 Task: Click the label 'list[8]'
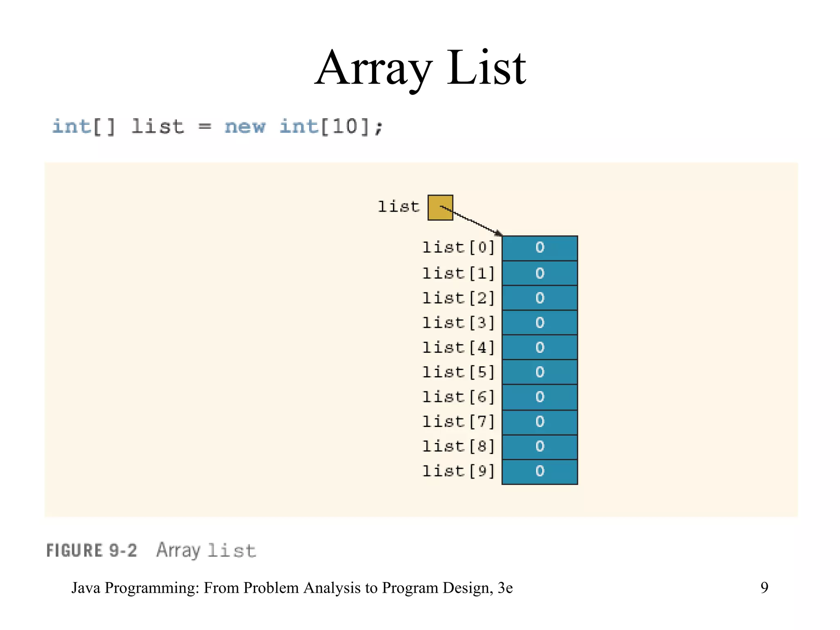point(459,446)
